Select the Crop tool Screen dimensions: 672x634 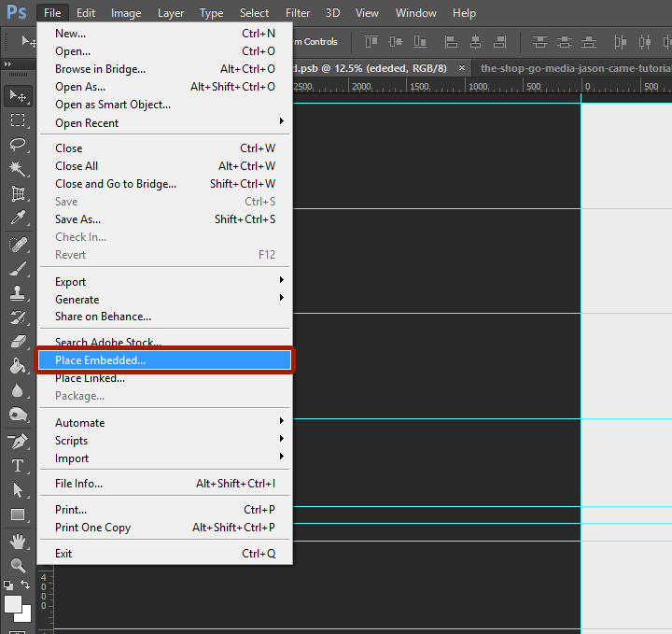18,193
